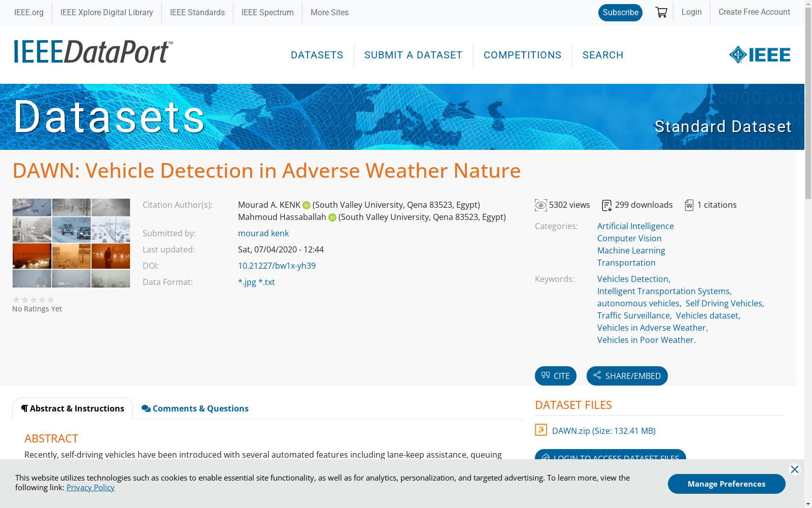The image size is (812, 508).
Task: Go to IEEE.org site link
Action: point(29,13)
